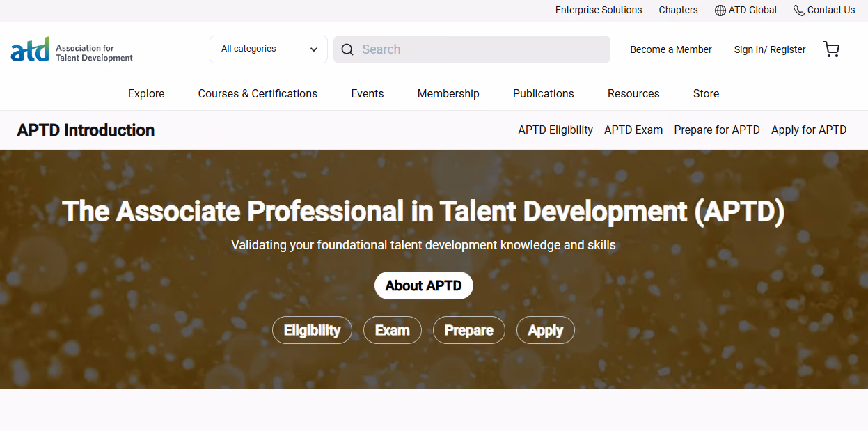
Task: Jump to APTD Eligibility section
Action: 555,130
